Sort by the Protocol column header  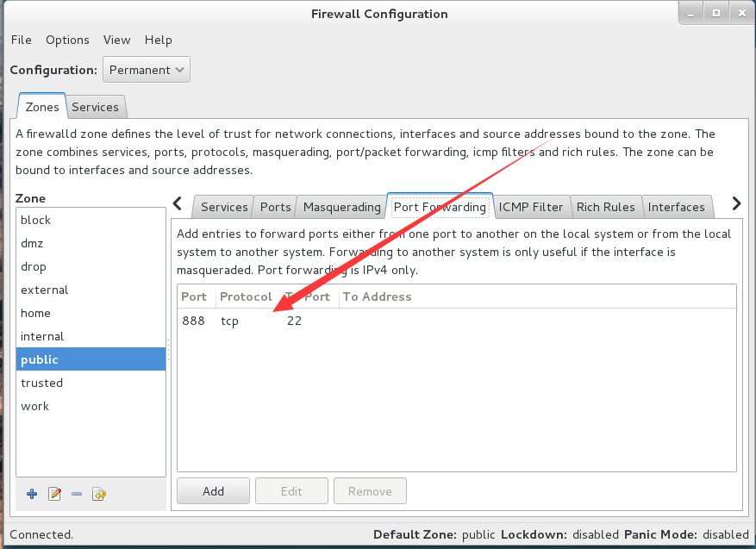tap(246, 297)
